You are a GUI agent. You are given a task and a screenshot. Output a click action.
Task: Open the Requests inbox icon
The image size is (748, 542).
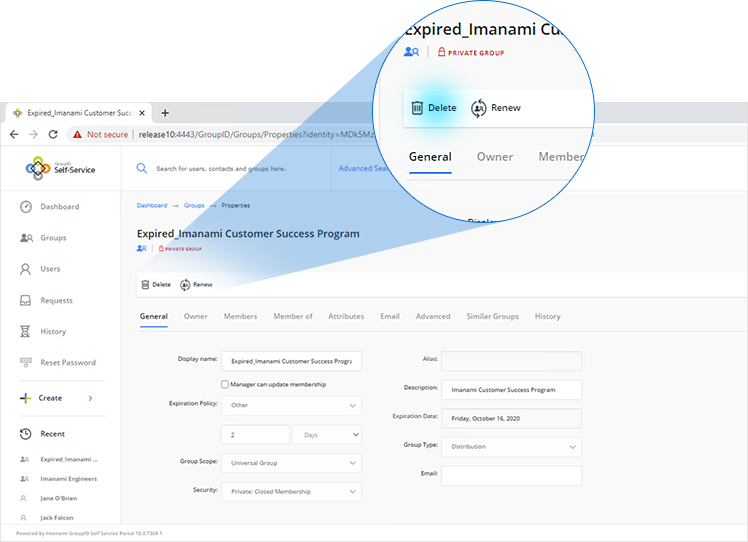pos(26,301)
